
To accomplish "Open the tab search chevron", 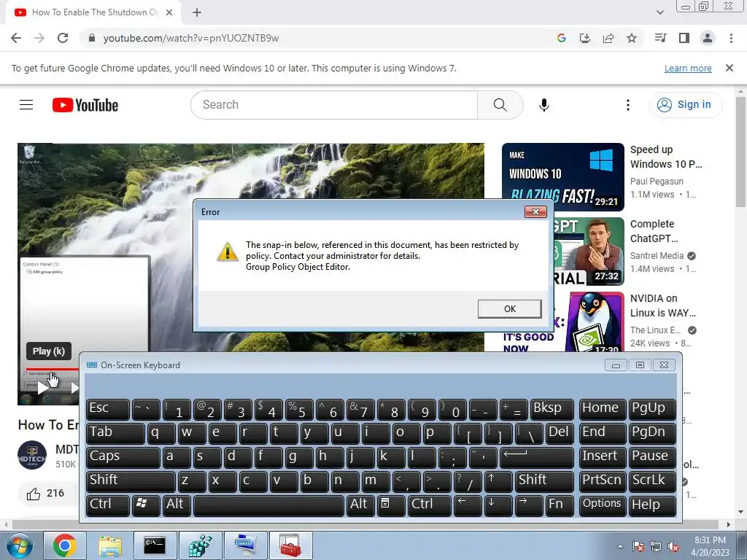I will point(659,12).
